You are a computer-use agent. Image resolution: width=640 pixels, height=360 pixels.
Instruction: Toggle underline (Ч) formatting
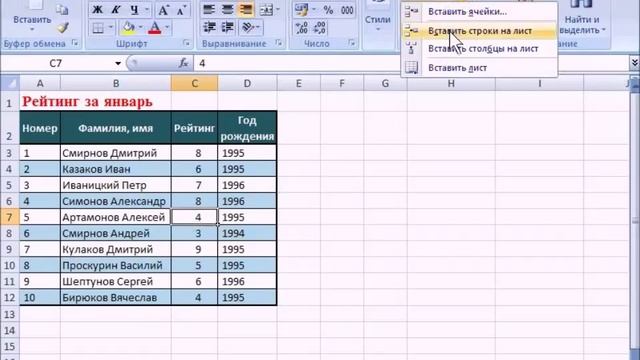[x=134, y=10]
